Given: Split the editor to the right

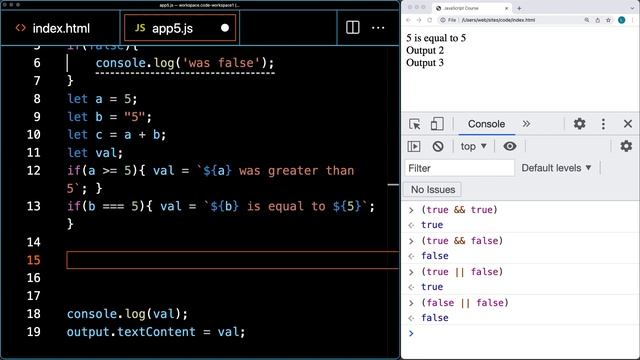Looking at the screenshot, I should point(353,28).
